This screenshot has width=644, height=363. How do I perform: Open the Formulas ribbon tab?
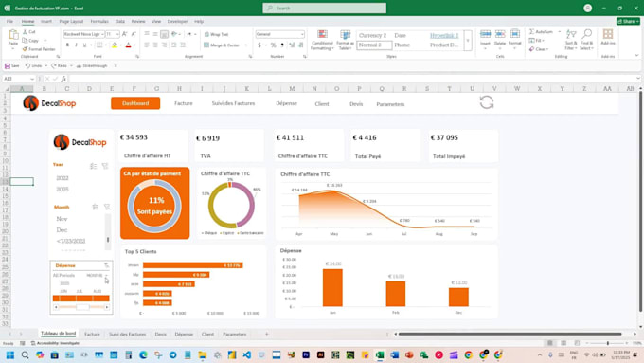tap(99, 22)
